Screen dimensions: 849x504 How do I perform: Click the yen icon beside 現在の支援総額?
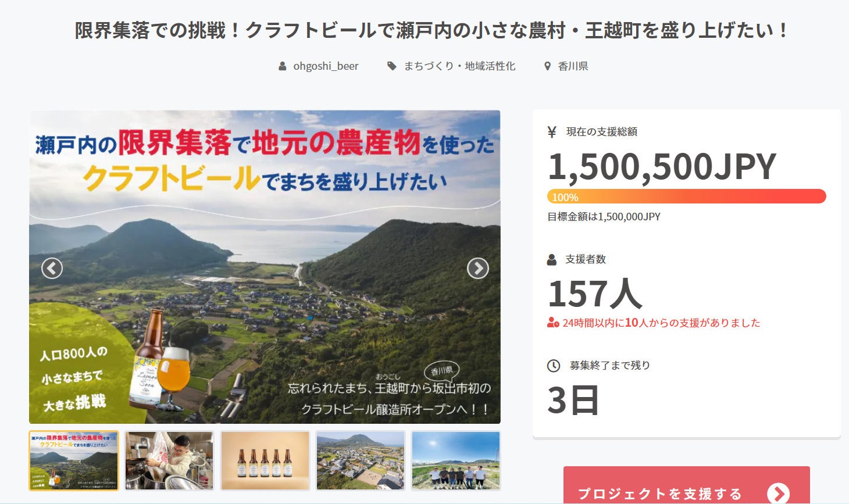[x=552, y=132]
